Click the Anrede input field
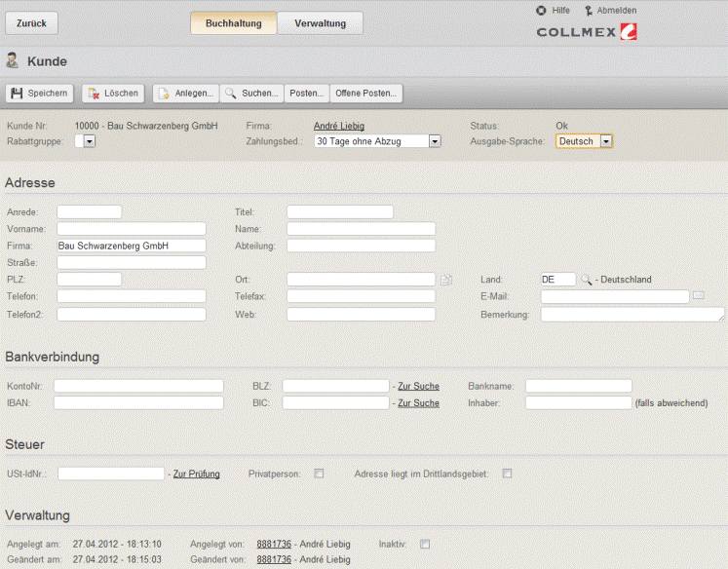 (x=89, y=212)
